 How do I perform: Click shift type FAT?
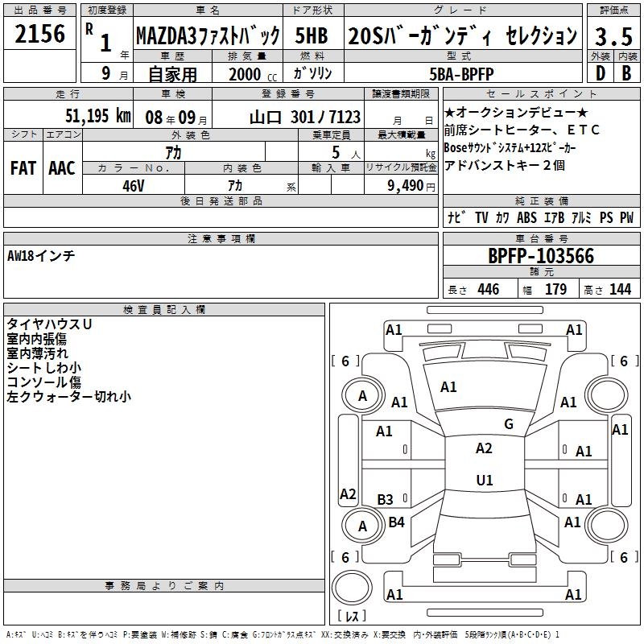point(23,168)
